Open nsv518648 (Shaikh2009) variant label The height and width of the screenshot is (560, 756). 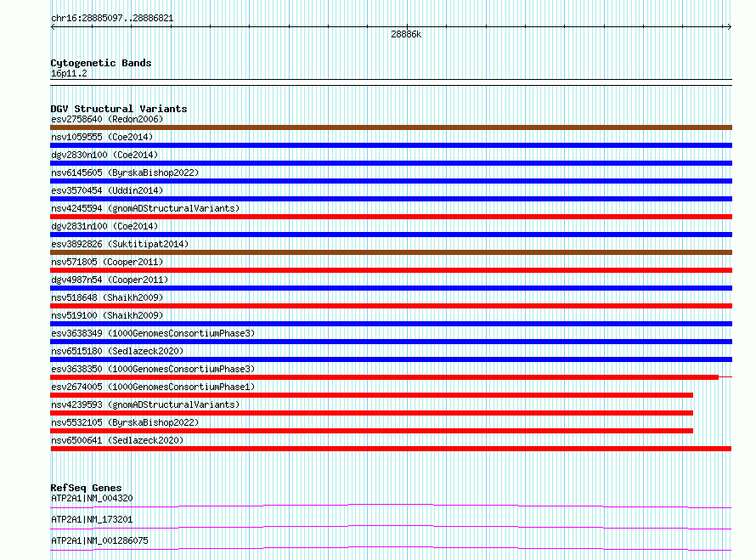(107, 297)
